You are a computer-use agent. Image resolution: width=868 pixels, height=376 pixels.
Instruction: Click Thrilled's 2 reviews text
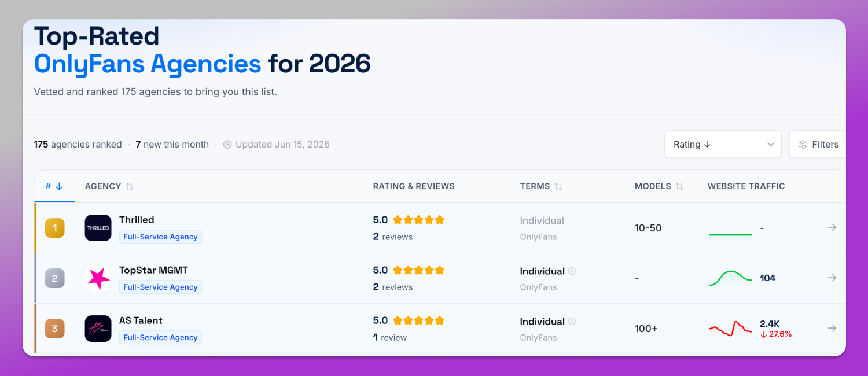click(x=393, y=237)
